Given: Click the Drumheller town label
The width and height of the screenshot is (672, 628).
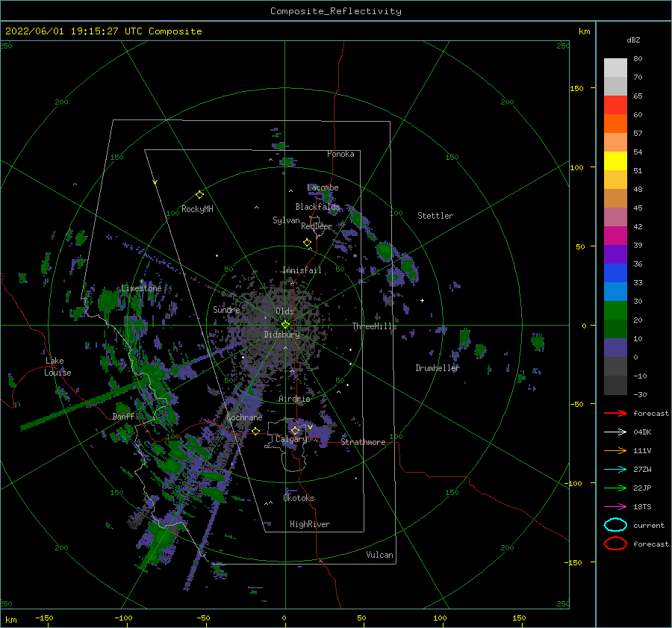Looking at the screenshot, I should click(x=438, y=368).
